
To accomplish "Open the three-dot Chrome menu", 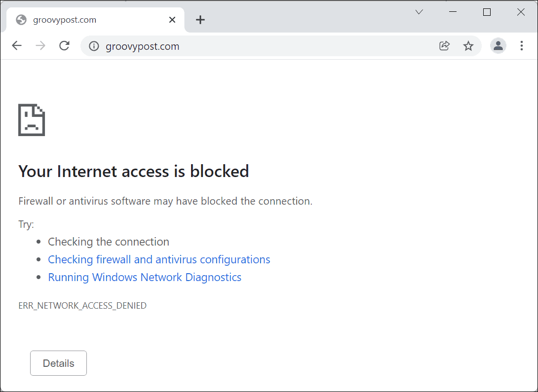I will 521,45.
